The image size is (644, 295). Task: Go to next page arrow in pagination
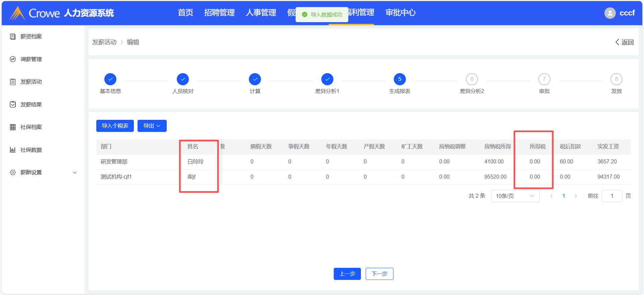click(x=576, y=196)
